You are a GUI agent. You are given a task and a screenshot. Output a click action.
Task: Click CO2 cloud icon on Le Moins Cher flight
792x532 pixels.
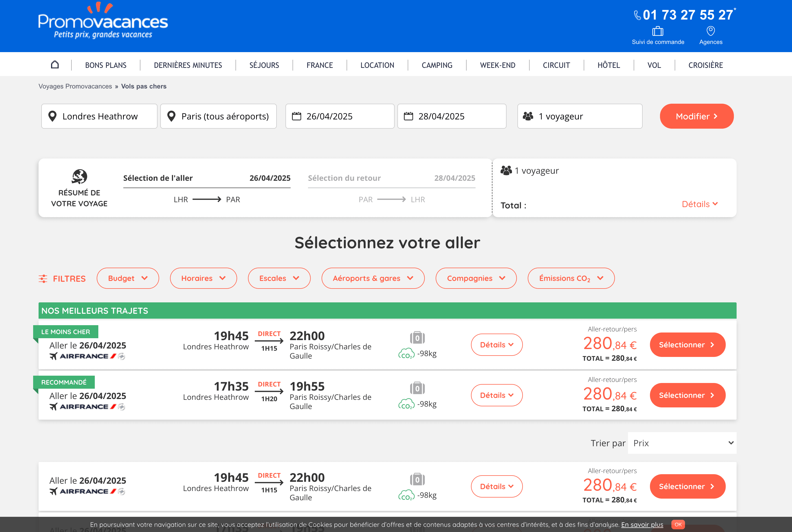pos(406,353)
